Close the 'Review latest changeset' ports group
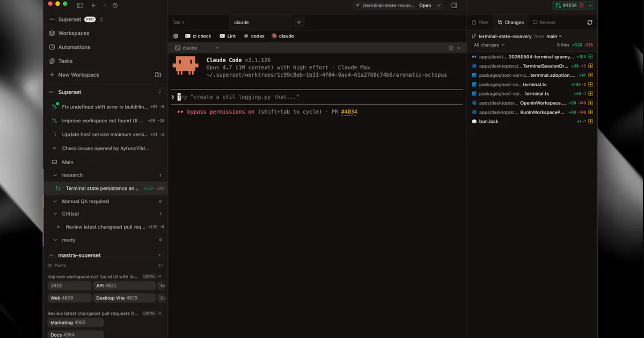The image size is (644, 338). (x=159, y=313)
